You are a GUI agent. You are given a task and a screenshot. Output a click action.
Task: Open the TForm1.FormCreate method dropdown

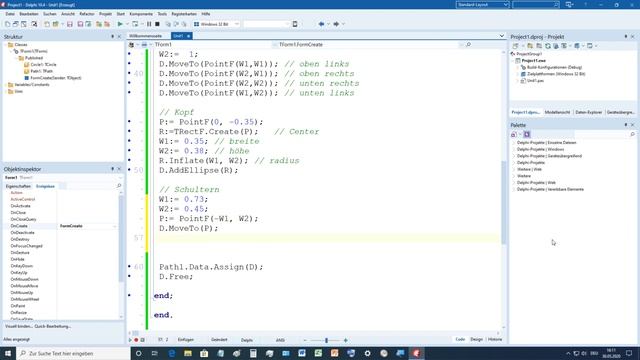click(x=461, y=44)
